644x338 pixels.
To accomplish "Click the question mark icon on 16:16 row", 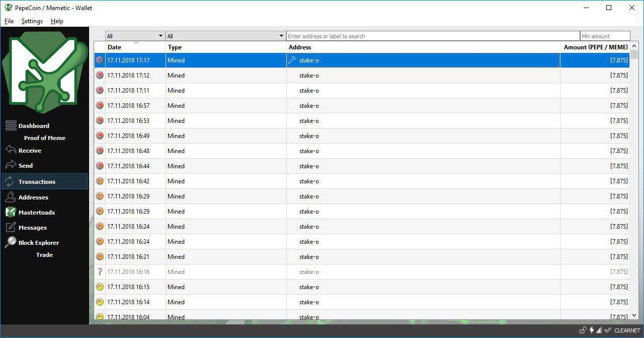I will 100,272.
